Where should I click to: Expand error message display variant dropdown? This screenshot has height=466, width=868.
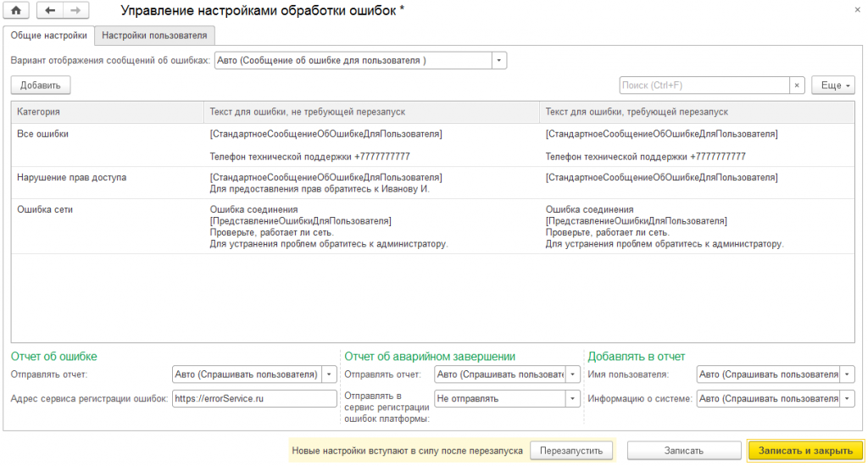tap(498, 60)
